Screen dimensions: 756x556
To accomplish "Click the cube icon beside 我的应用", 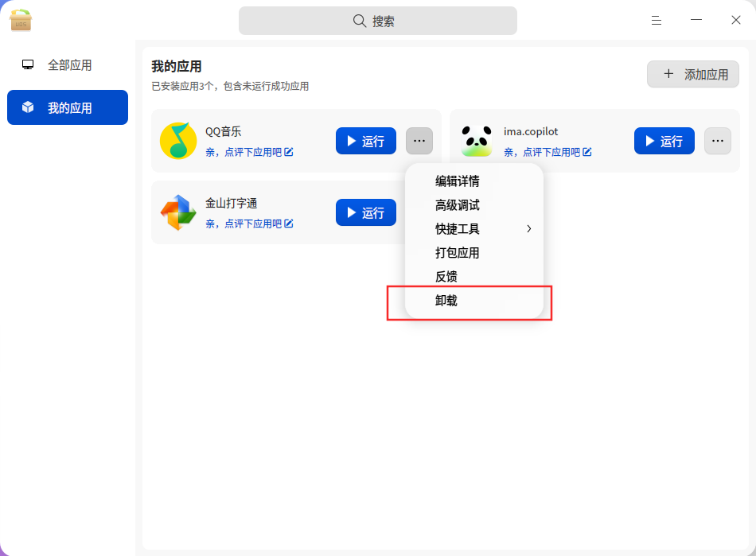I will [x=28, y=107].
